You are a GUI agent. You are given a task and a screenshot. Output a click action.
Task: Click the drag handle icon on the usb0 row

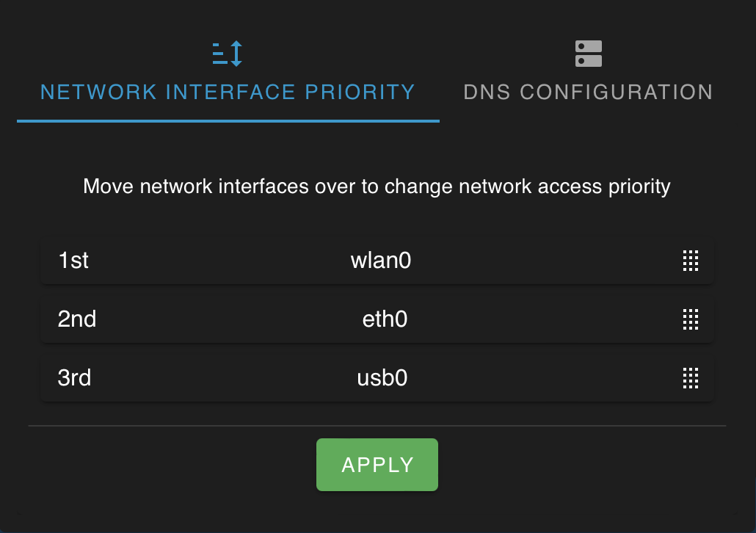(x=691, y=378)
